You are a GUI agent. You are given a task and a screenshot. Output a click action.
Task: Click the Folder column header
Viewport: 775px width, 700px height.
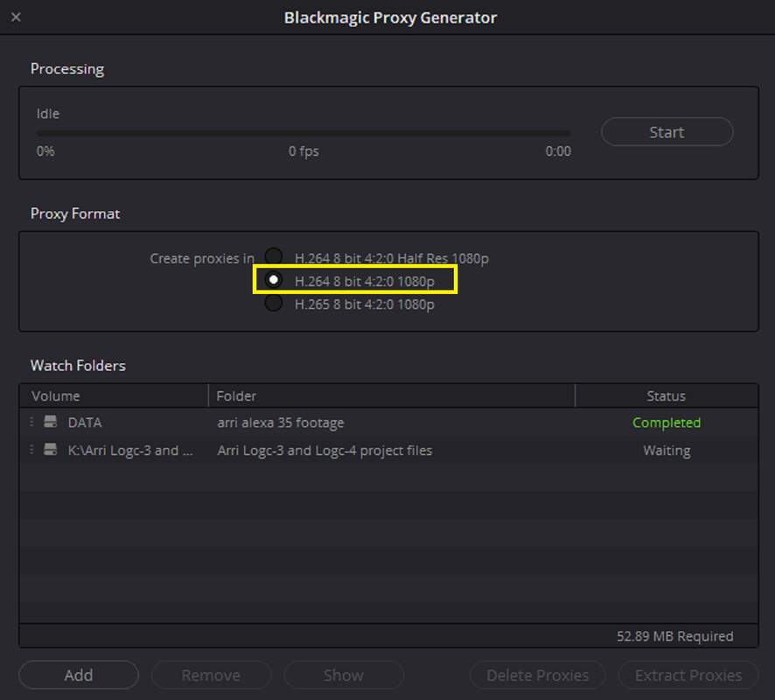[392, 396]
